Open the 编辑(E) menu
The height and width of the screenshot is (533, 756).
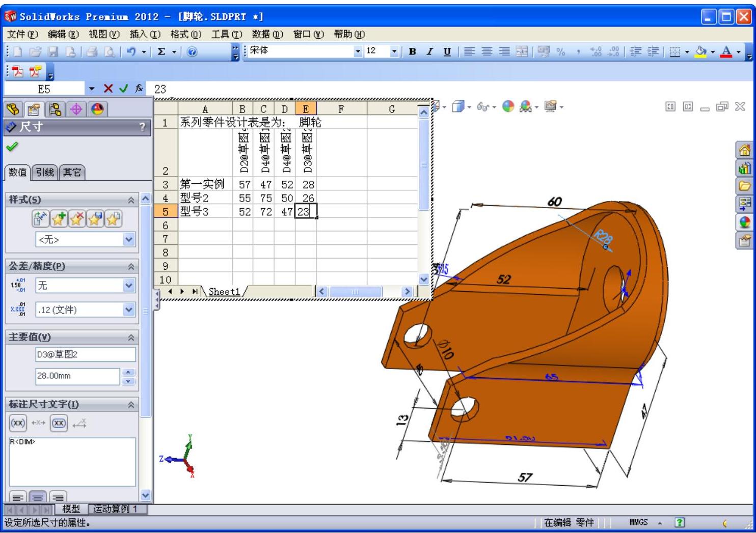(x=63, y=34)
